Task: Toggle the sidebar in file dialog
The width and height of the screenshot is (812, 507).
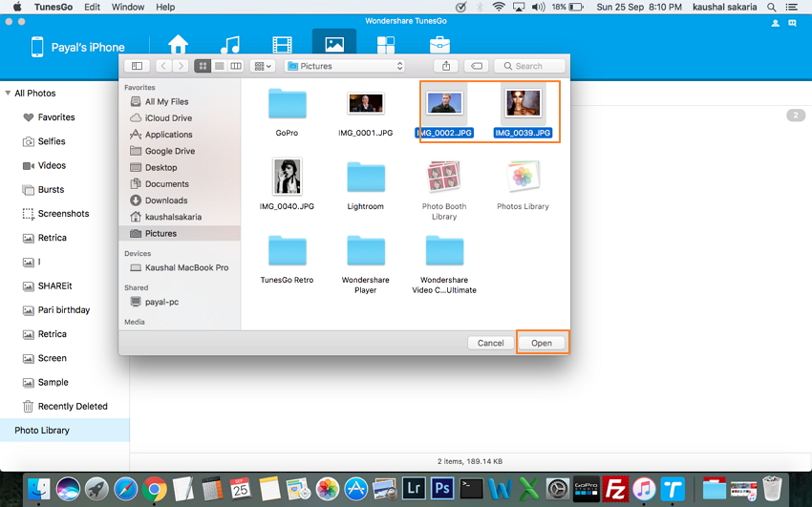Action: point(137,66)
